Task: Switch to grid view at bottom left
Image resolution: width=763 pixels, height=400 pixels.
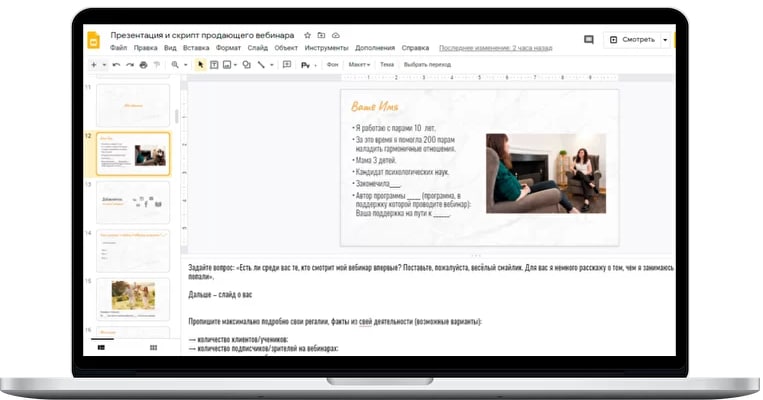Action: tap(153, 347)
